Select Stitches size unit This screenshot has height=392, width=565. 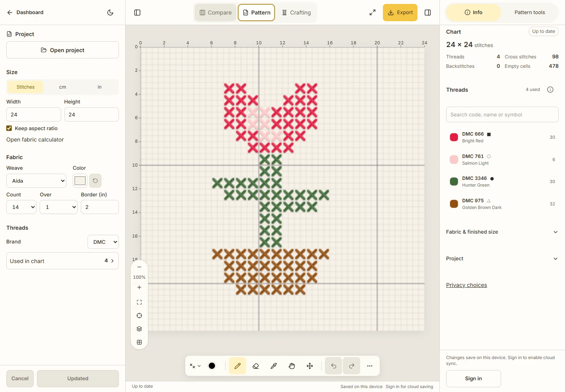pos(26,87)
